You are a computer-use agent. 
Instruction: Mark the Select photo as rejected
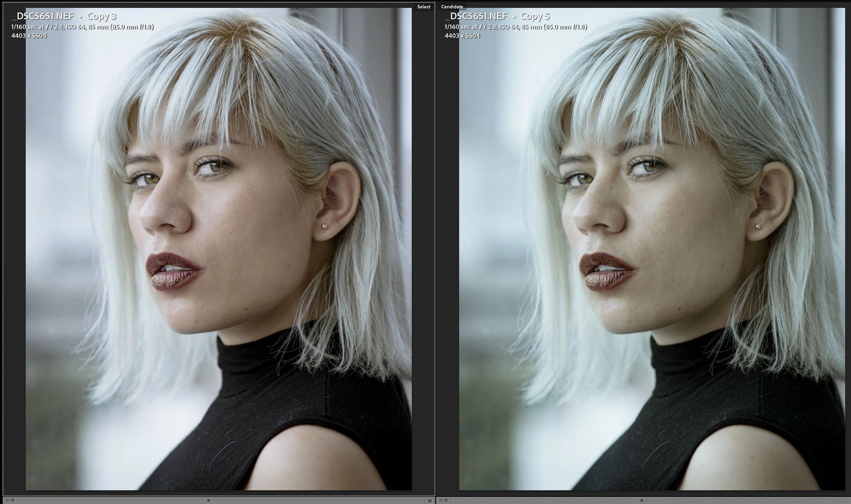coord(13,500)
